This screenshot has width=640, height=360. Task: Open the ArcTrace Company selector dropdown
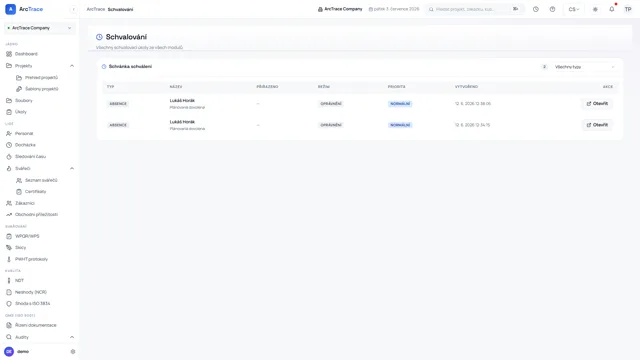pyautogui.click(x=40, y=28)
